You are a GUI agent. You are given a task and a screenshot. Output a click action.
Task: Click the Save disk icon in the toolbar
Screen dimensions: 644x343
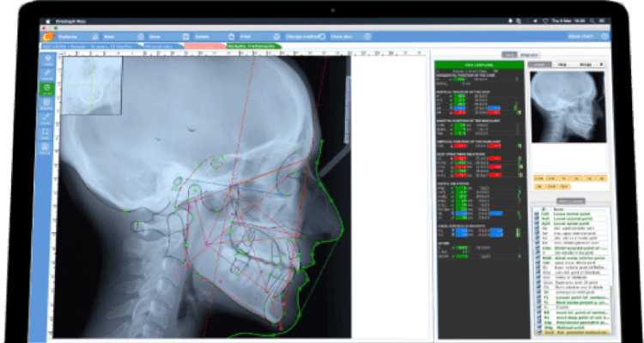tap(186, 37)
